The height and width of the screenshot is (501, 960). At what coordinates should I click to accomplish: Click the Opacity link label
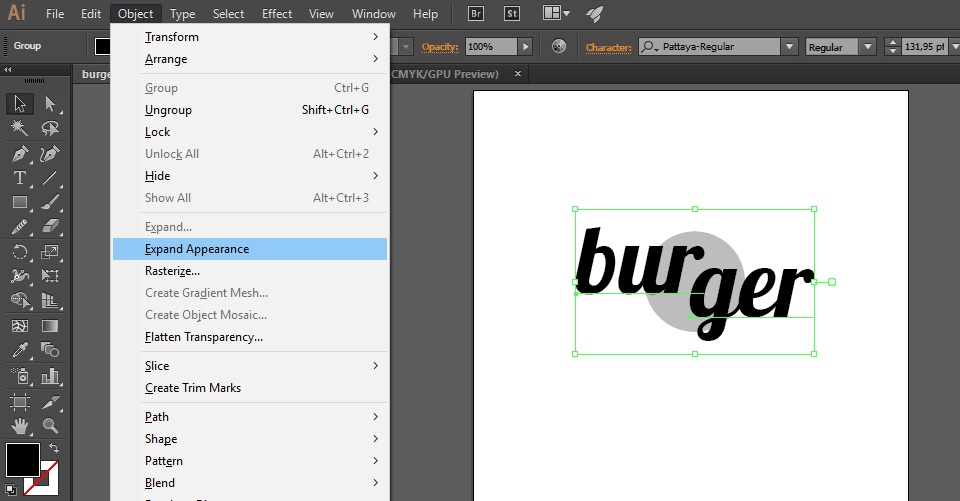439,47
